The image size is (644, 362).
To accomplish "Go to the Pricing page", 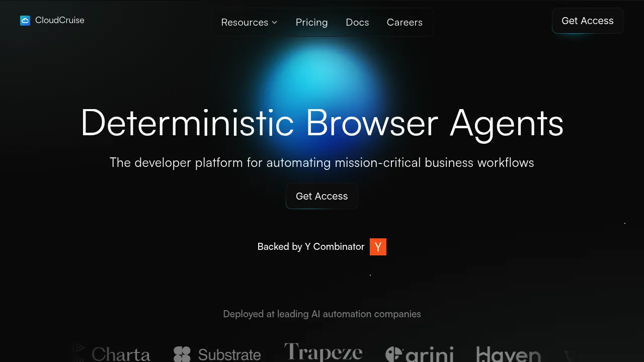I will point(311,22).
